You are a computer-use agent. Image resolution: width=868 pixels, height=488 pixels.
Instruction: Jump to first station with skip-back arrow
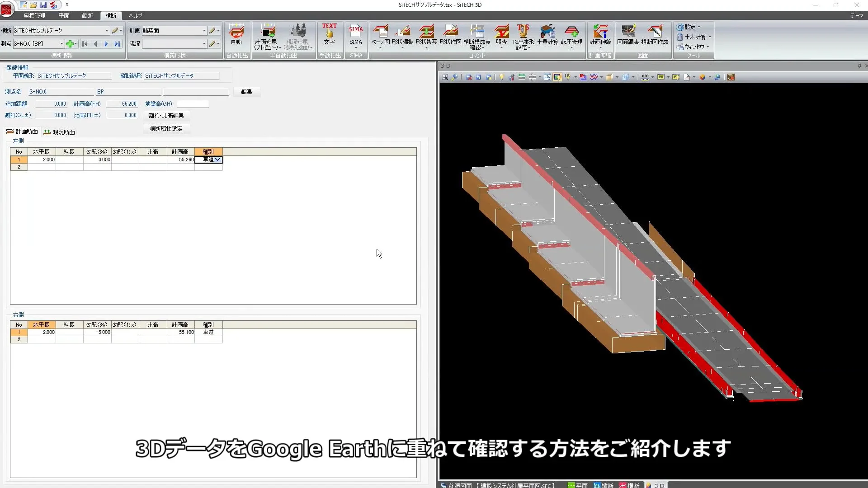pos(85,44)
